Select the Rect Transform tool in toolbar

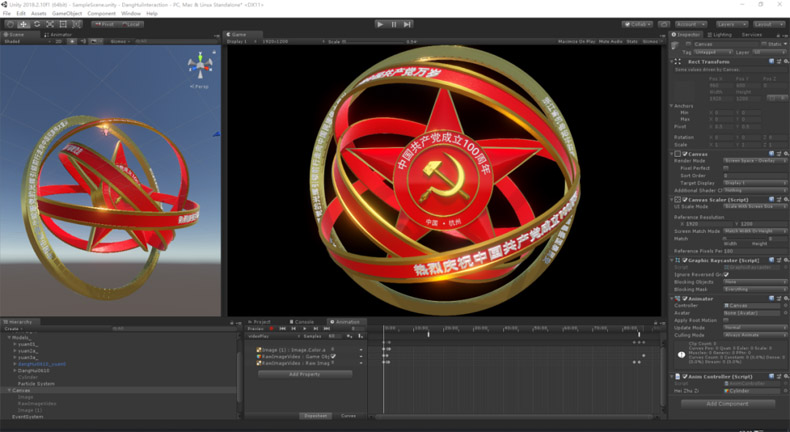click(x=63, y=24)
